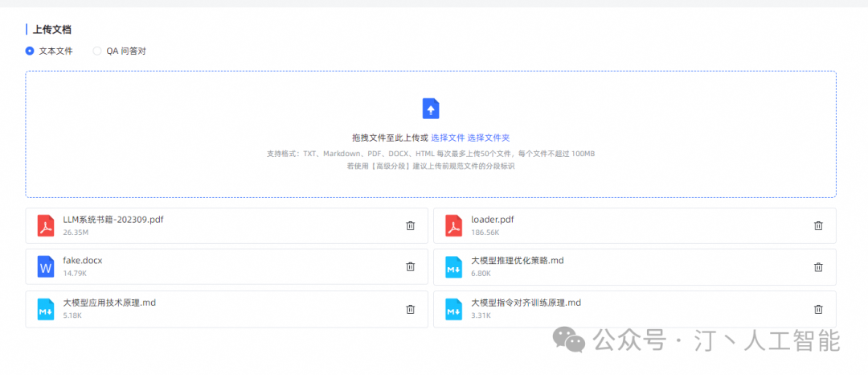Click the 上传文档 section heading
868x375 pixels.
51,29
